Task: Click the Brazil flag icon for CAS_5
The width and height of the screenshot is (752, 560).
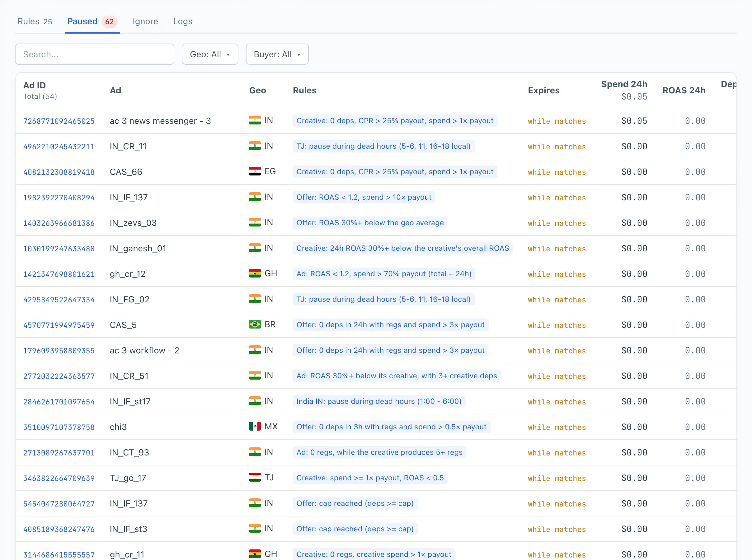Action: coord(255,324)
